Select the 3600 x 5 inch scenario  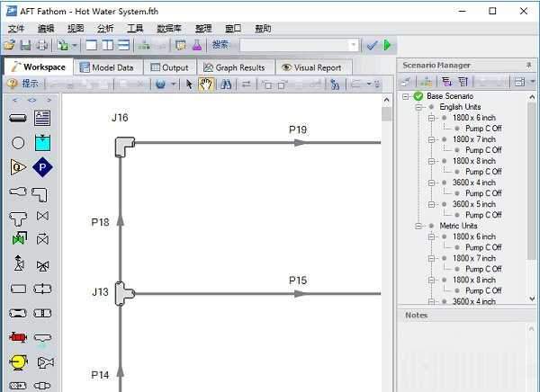point(473,204)
